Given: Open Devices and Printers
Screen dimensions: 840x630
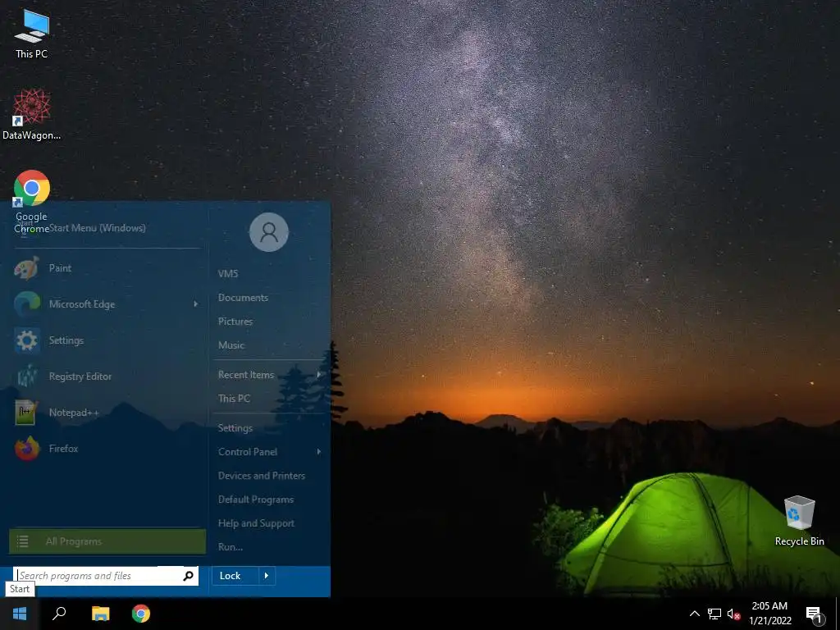Looking at the screenshot, I should pos(262,476).
